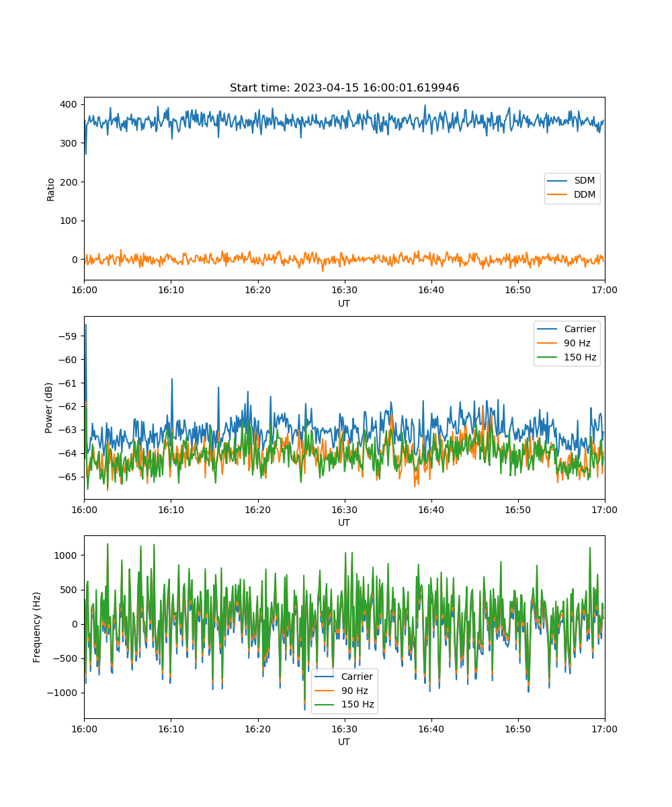Click 17:00 time tick under Frequency plot
This screenshot has height=807, width=672.
point(605,728)
